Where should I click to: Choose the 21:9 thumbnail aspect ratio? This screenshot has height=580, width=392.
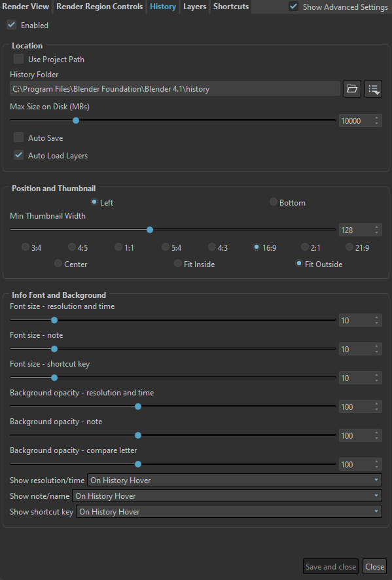[349, 247]
